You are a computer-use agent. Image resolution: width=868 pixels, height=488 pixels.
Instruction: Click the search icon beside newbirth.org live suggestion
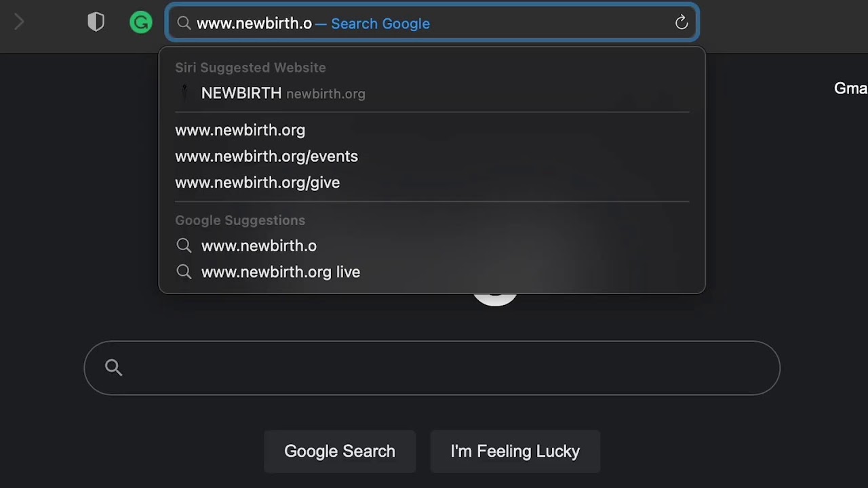tap(184, 272)
